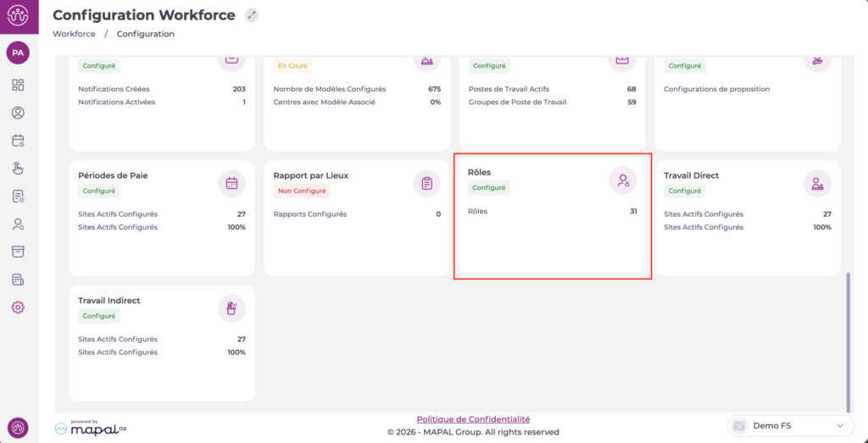
Task: Click the expand fullscreen icon beside title
Action: click(252, 15)
